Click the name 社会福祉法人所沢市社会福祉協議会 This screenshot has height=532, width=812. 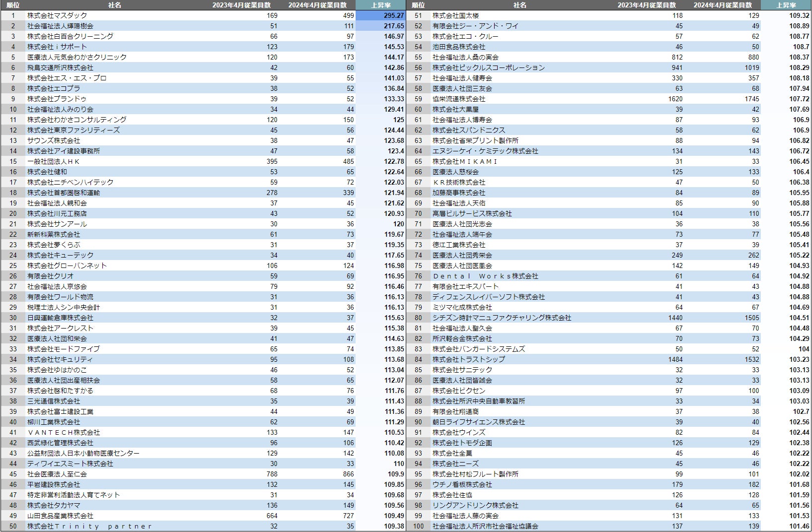485,526
